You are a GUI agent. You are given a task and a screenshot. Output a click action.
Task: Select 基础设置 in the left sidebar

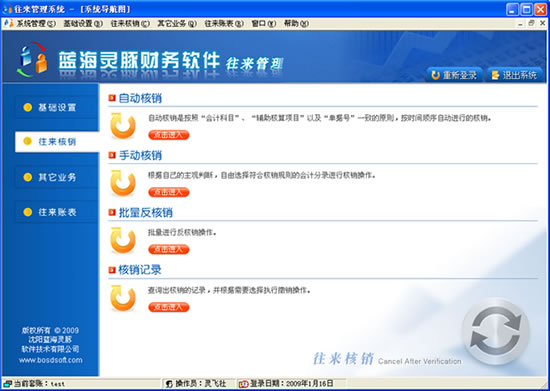(57, 108)
